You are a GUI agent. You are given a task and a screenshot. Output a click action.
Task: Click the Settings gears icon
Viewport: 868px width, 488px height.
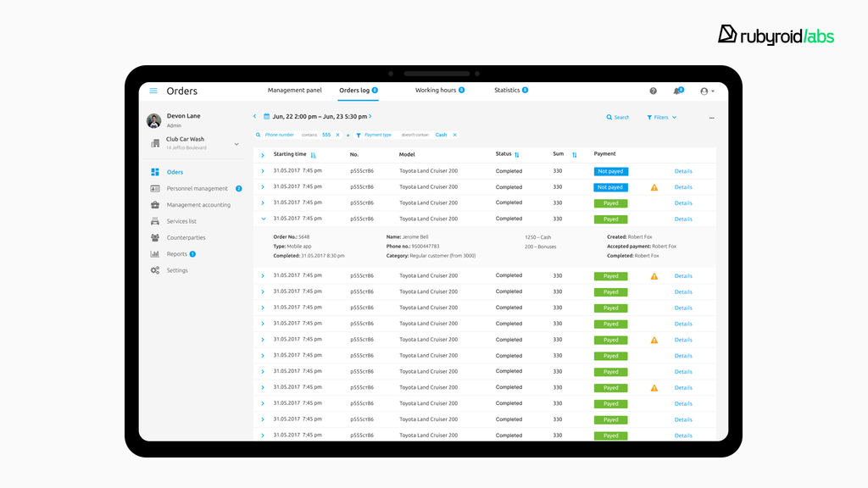(x=155, y=270)
